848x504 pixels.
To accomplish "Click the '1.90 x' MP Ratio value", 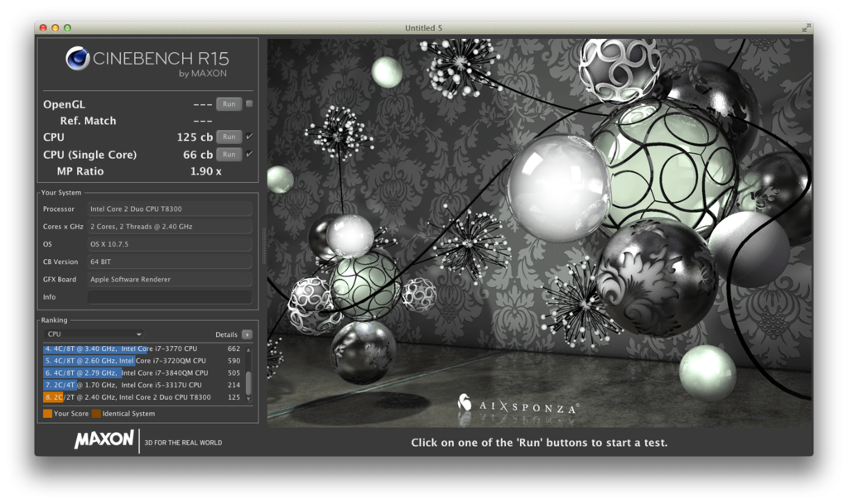I will [205, 171].
